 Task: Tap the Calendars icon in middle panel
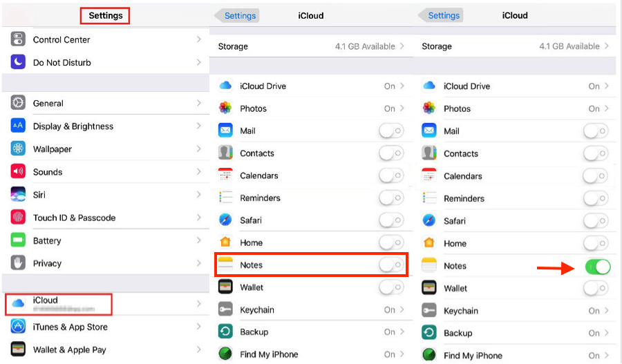coord(225,175)
